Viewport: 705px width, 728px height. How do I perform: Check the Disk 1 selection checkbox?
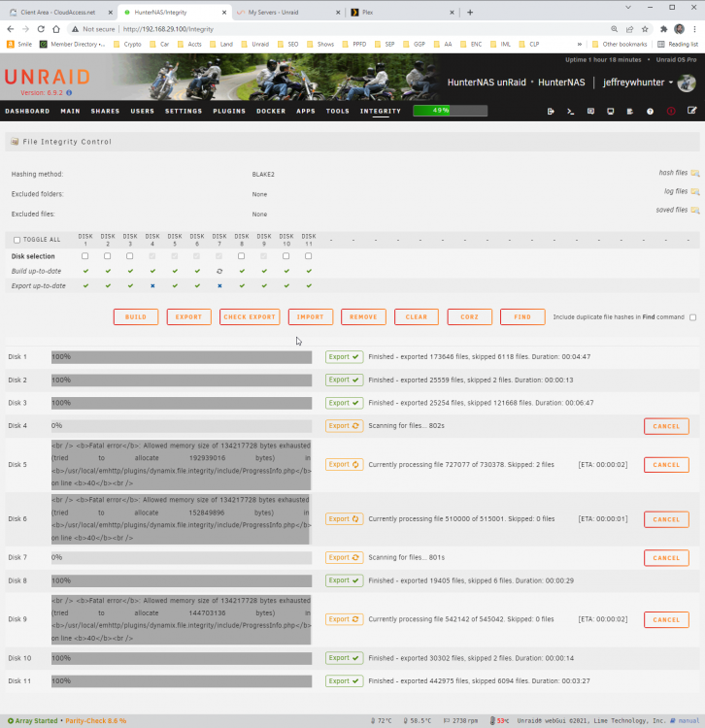point(85,256)
